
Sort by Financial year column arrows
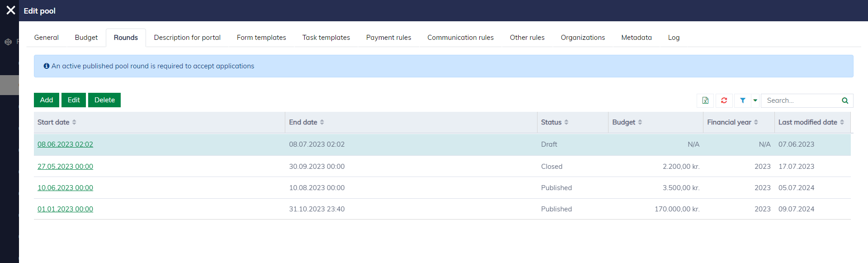[756, 122]
